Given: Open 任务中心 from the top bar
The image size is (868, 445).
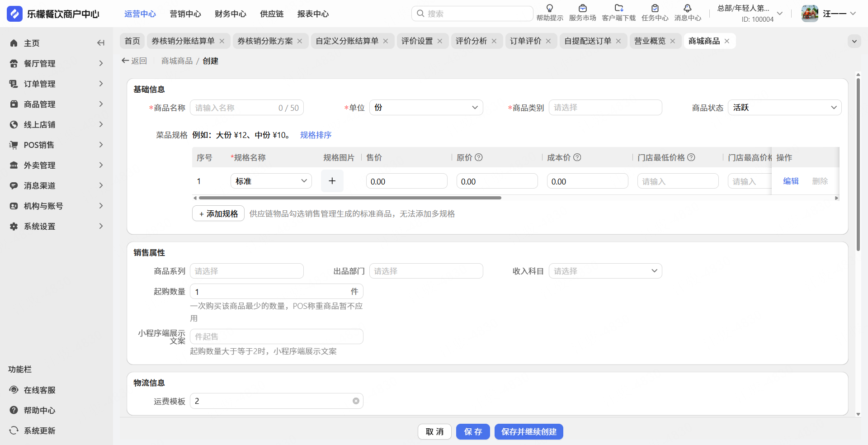Looking at the screenshot, I should pos(655,9).
